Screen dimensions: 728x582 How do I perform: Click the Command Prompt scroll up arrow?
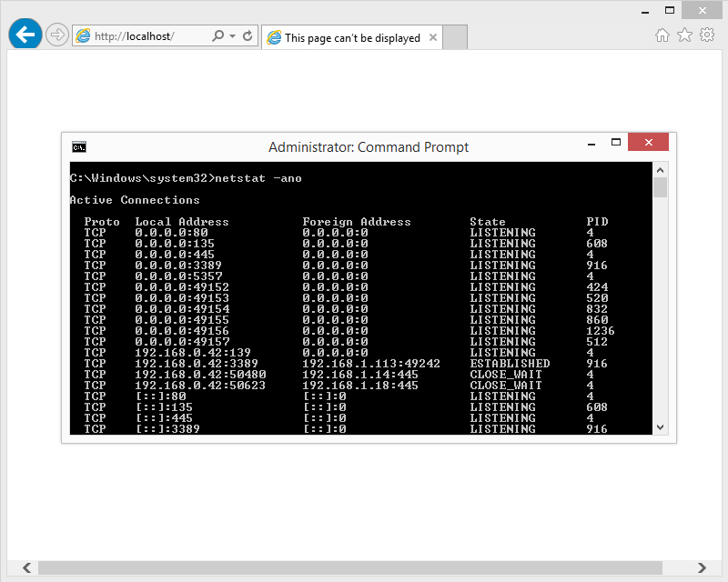[x=661, y=170]
